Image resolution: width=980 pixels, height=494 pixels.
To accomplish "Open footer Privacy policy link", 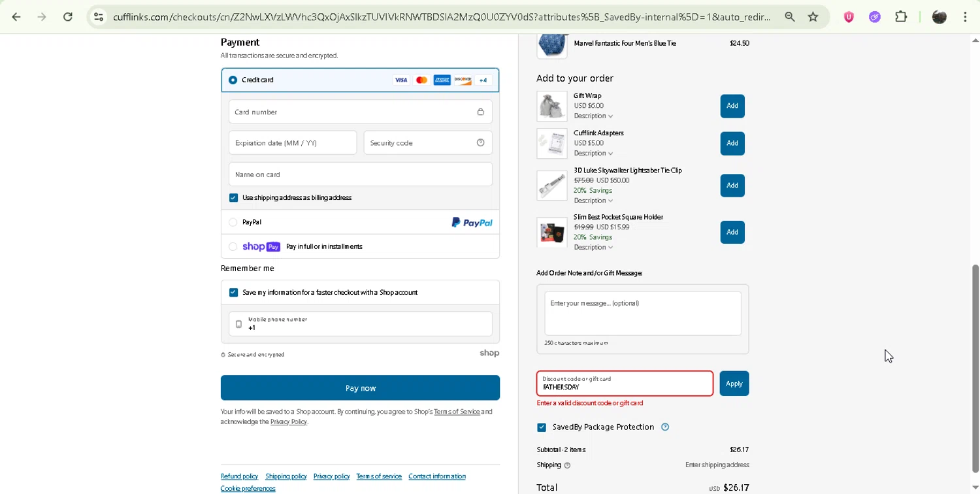I will click(x=332, y=476).
